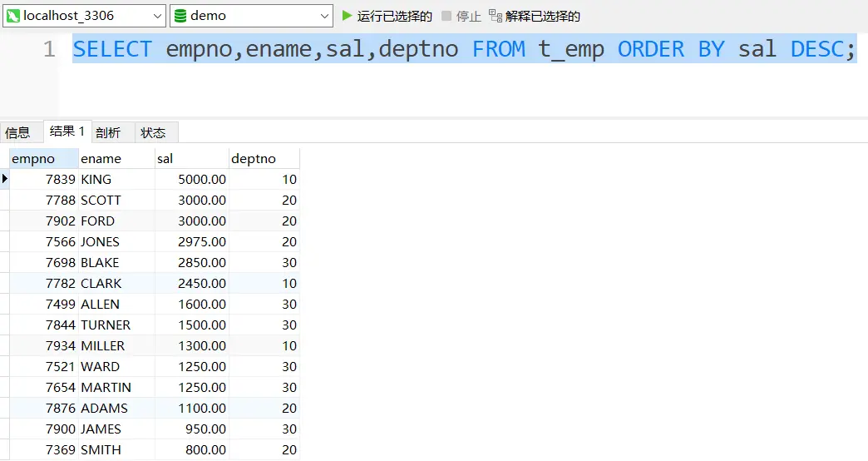Click the Explain Selected icon
This screenshot has width=868, height=461.
[496, 16]
